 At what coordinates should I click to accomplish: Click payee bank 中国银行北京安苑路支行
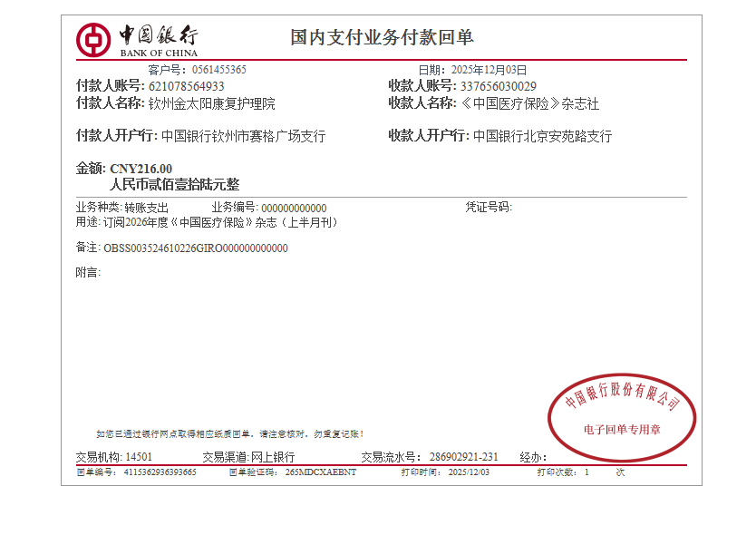[x=542, y=137]
